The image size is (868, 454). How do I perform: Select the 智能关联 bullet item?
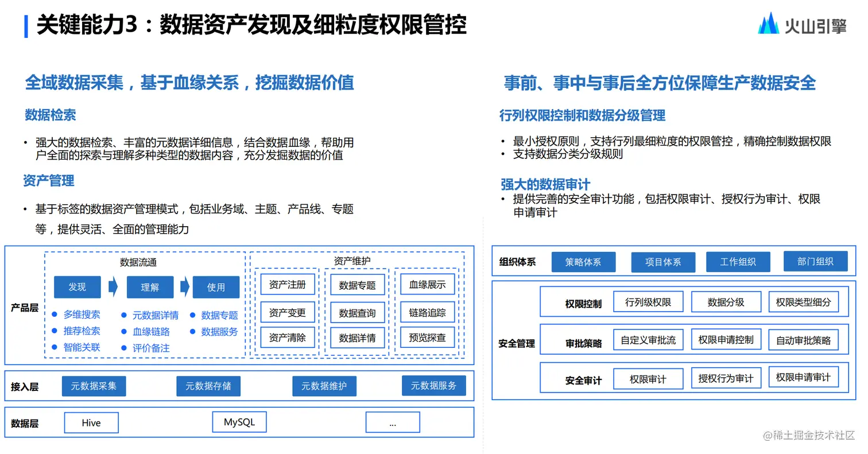(x=76, y=347)
